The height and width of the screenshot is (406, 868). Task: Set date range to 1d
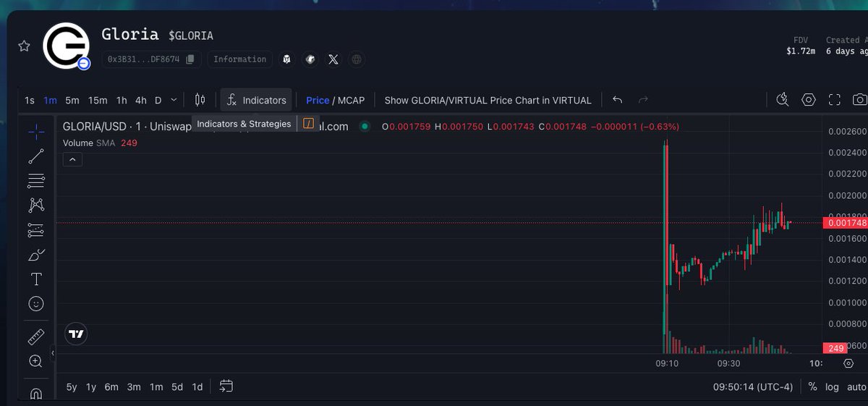(197, 387)
